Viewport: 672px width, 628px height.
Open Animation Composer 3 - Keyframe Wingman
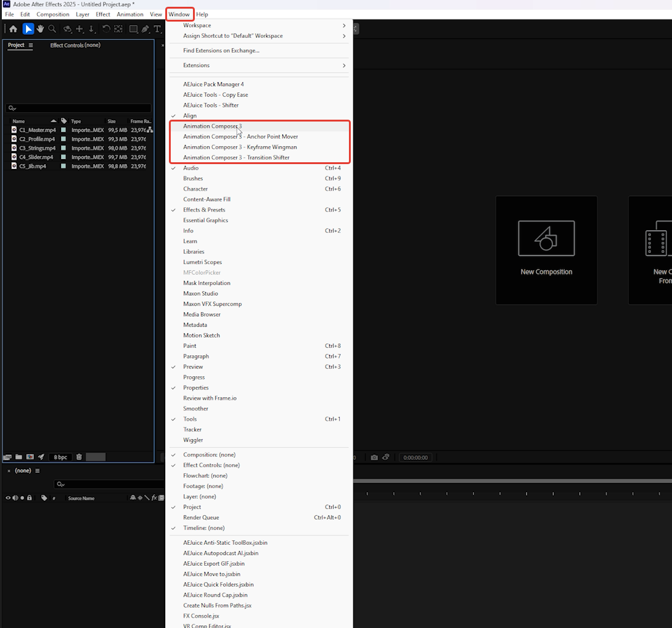pyautogui.click(x=259, y=147)
